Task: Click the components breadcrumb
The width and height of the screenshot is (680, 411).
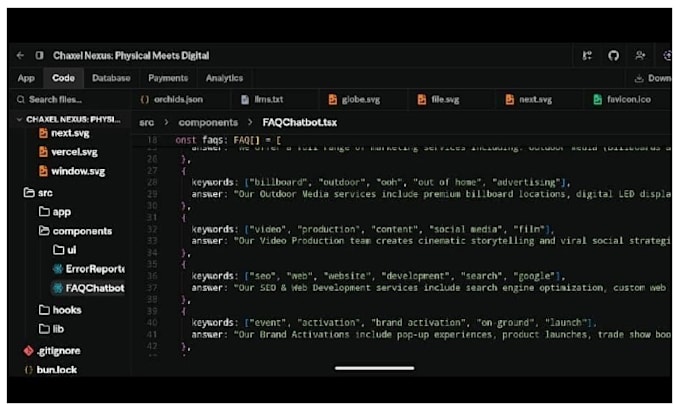Action: click(208, 123)
